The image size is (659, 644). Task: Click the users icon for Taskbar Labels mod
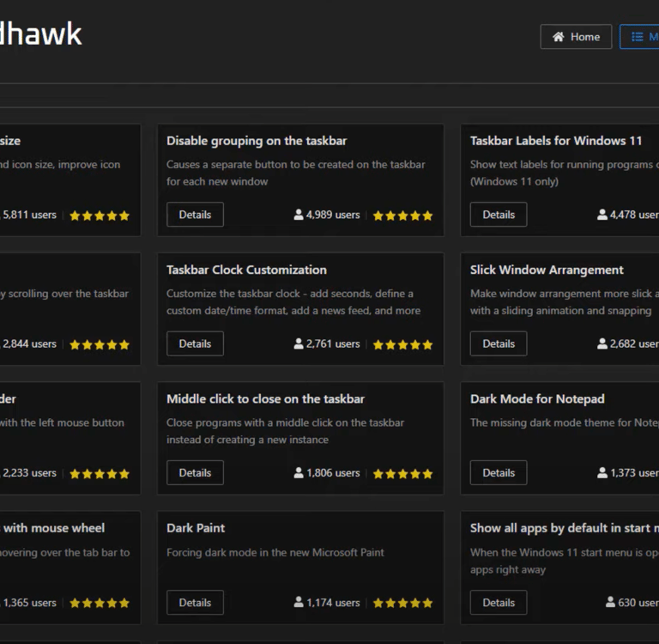602,215
